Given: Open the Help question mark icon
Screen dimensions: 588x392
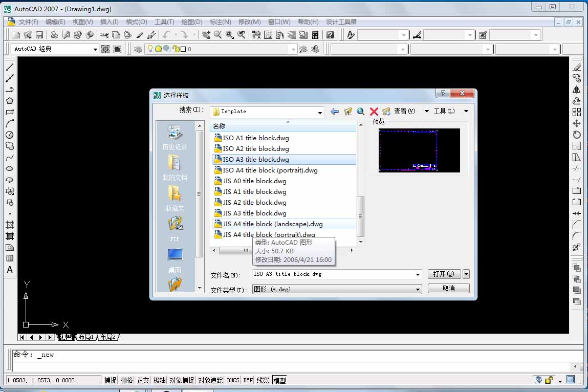Looking at the screenshot, I should (330, 35).
